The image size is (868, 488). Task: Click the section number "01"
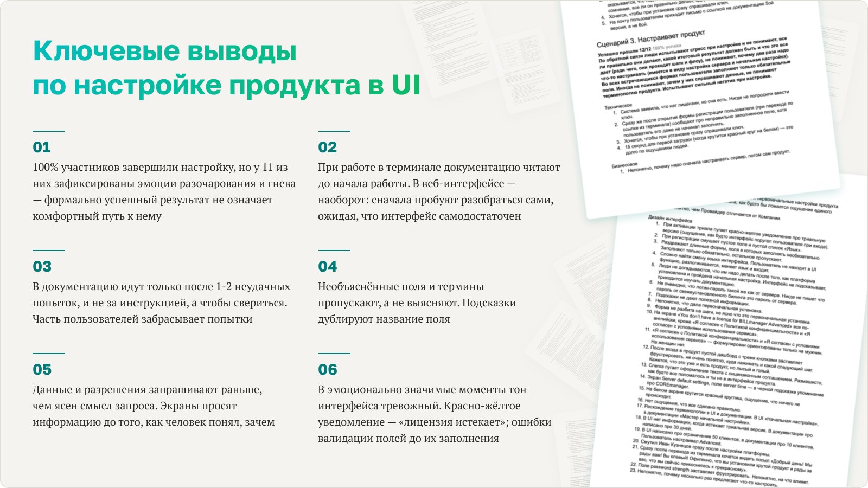tap(42, 147)
